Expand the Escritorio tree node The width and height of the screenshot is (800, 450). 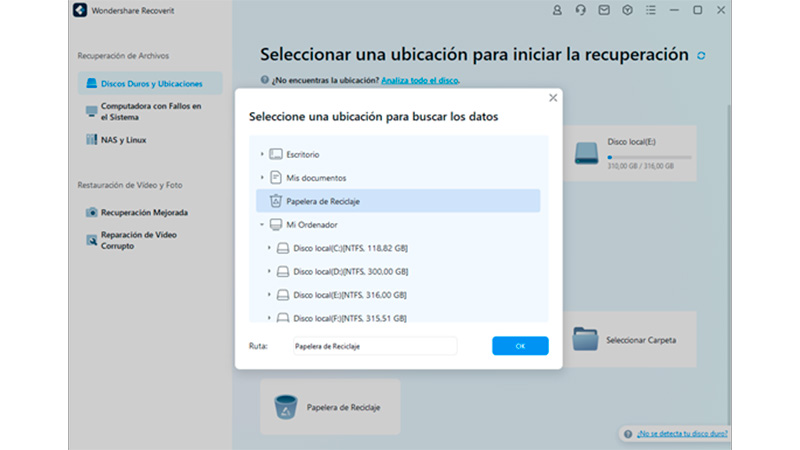(x=263, y=154)
